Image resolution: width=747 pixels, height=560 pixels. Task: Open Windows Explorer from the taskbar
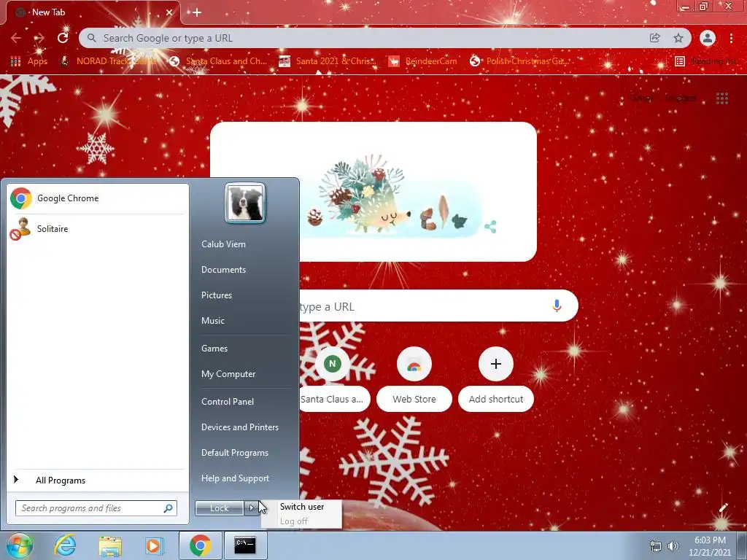109,545
